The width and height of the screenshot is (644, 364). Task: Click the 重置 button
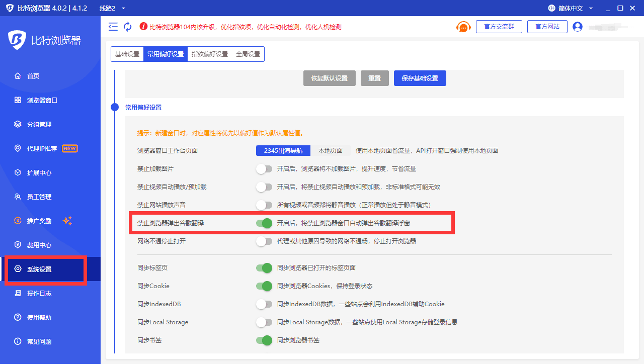point(375,78)
